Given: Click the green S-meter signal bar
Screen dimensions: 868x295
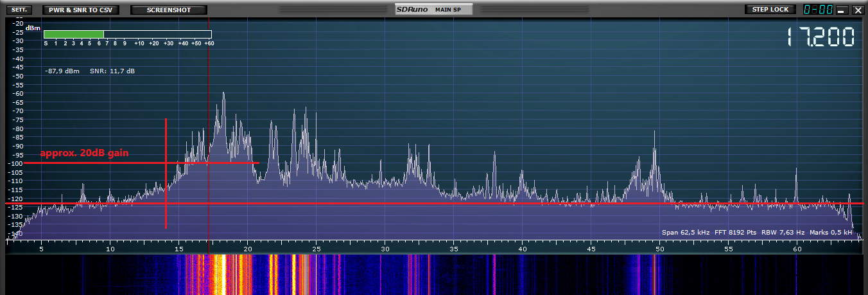Looking at the screenshot, I should point(74,34).
